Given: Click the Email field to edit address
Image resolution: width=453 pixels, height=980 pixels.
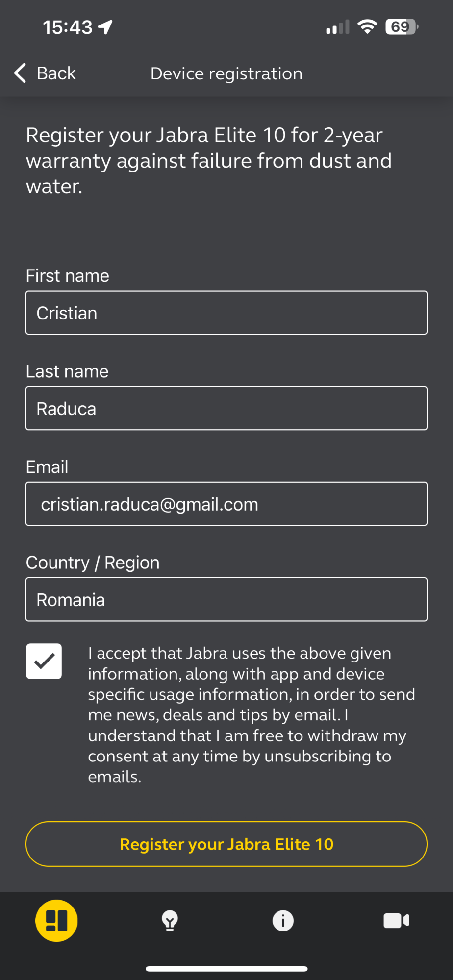Looking at the screenshot, I should click(x=226, y=504).
